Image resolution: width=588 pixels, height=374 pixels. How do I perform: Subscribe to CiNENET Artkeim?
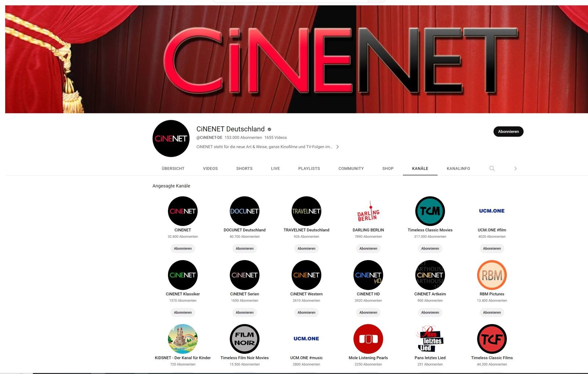pyautogui.click(x=430, y=313)
